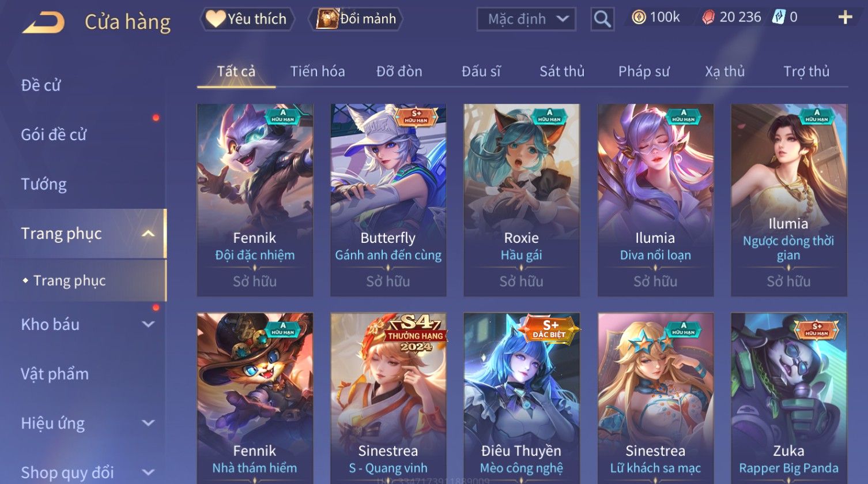Click the red gem 20 236 icon
The image size is (868, 484).
tap(708, 18)
